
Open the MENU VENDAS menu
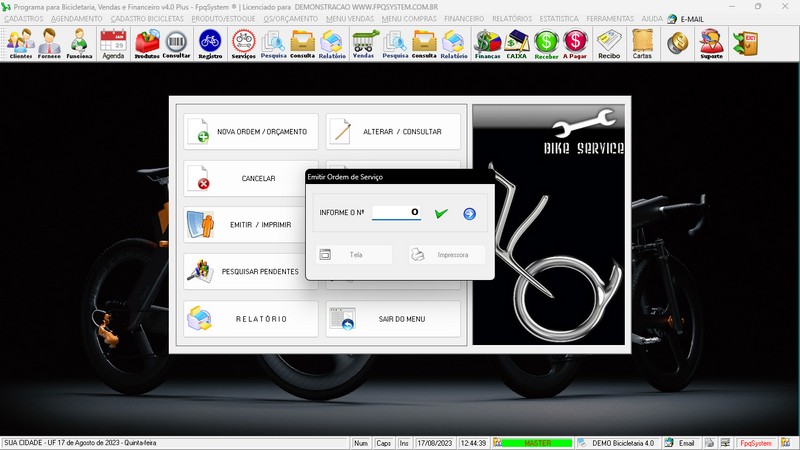click(x=349, y=18)
